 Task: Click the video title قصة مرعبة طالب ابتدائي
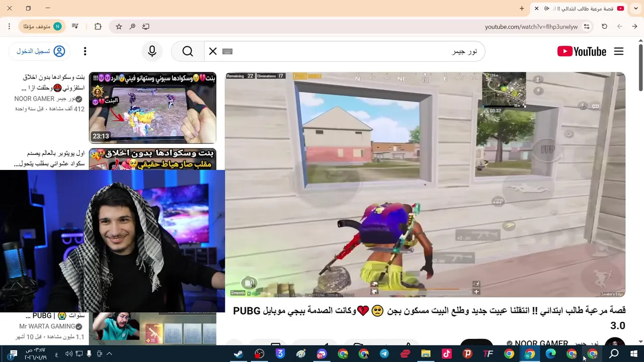[x=429, y=318]
